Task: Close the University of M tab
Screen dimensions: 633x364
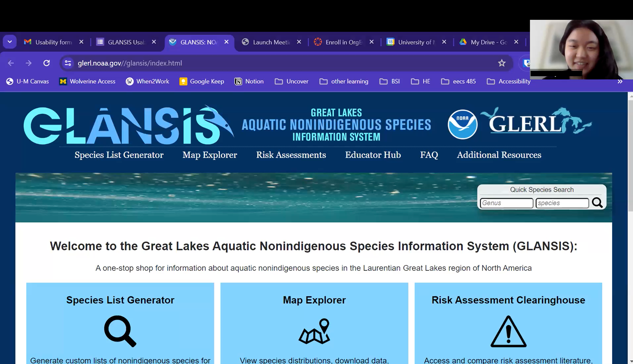Action: tap(444, 42)
